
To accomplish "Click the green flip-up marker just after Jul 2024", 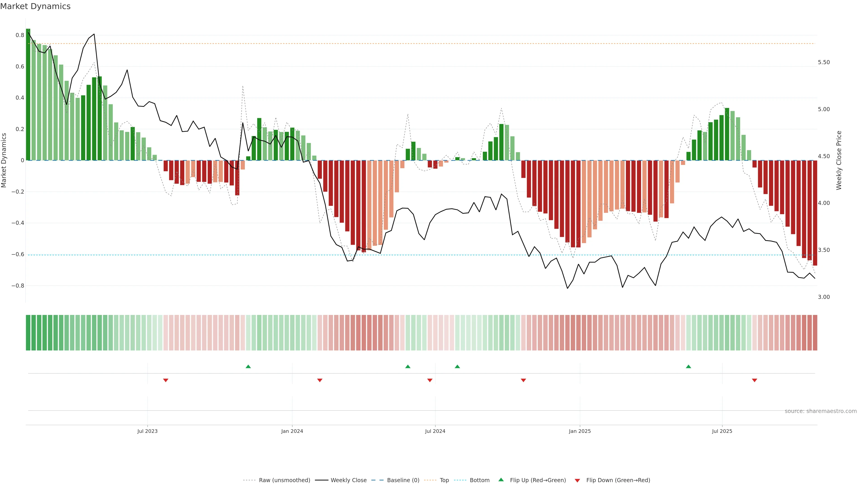I will click(x=457, y=366).
